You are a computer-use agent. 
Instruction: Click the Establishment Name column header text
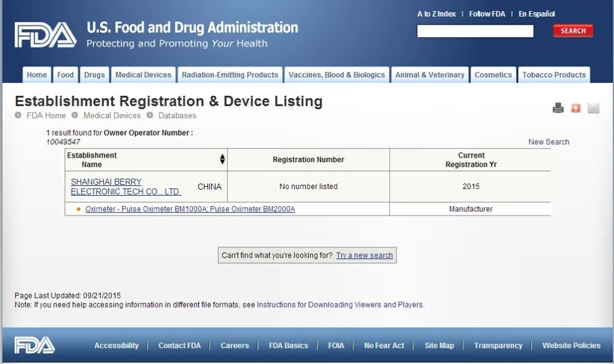click(x=92, y=160)
